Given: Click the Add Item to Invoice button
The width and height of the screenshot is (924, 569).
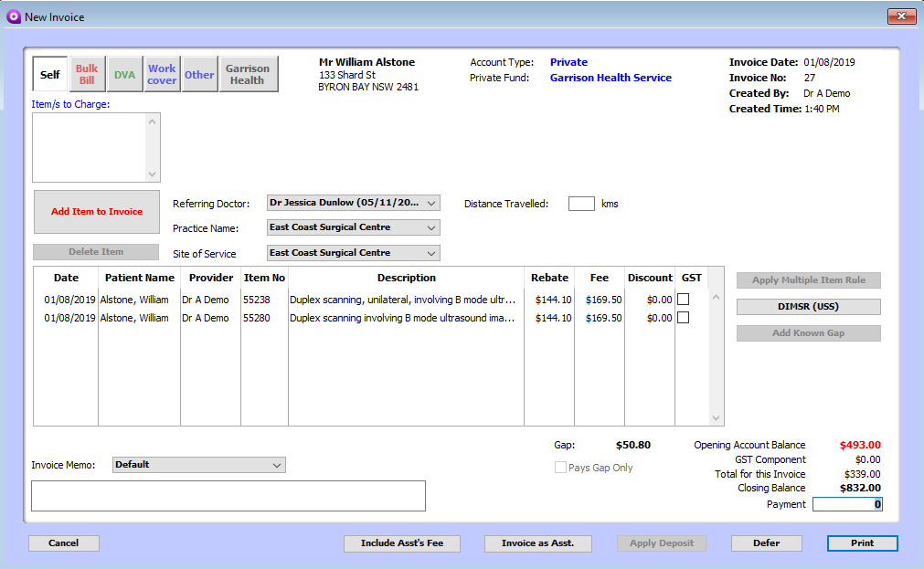Looking at the screenshot, I should (96, 211).
